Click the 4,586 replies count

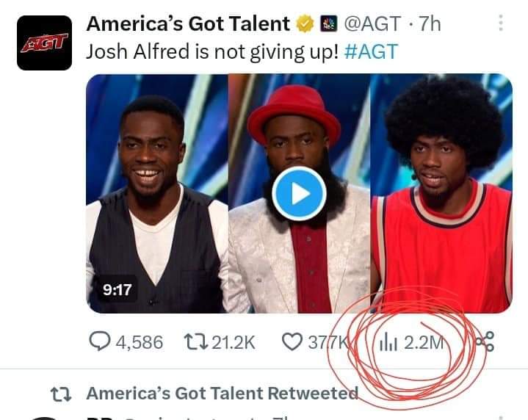(140, 342)
